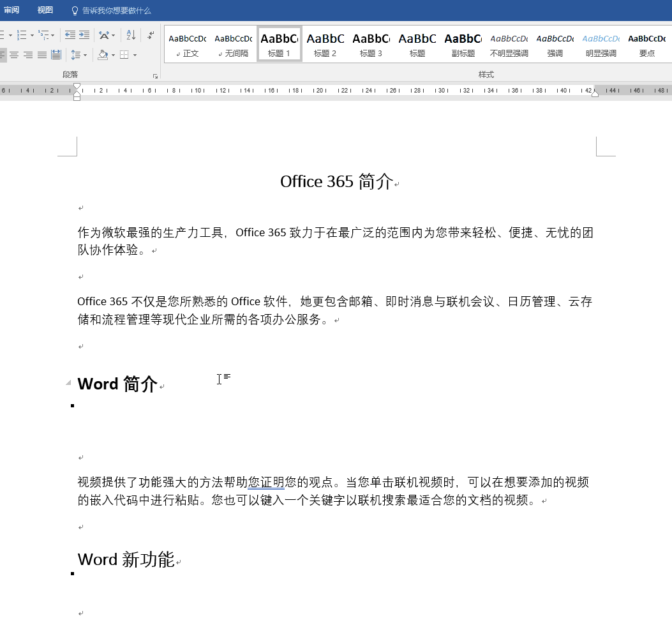Click the line spacing icon
This screenshot has height=618, width=672.
pyautogui.click(x=76, y=55)
